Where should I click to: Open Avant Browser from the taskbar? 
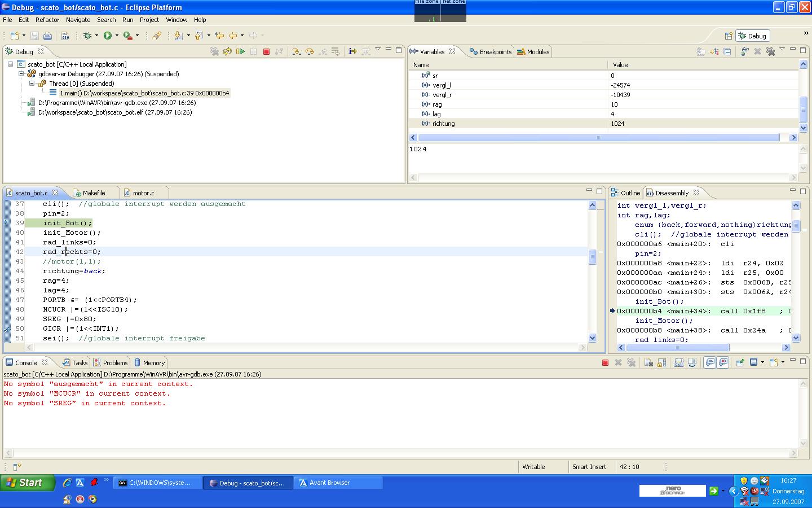pos(337,483)
